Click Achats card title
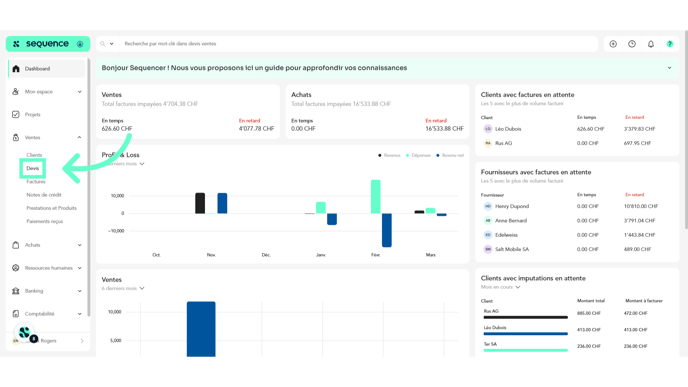 pos(301,95)
